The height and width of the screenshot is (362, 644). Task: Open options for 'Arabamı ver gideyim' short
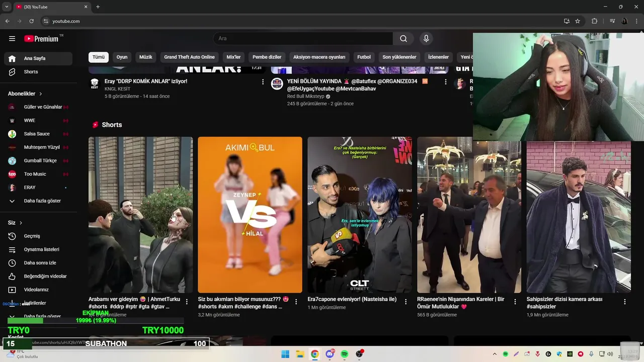click(187, 302)
